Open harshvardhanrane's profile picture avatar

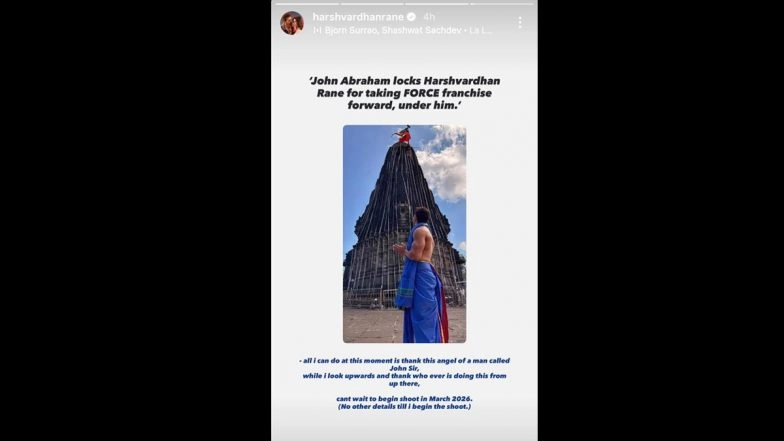point(292,22)
